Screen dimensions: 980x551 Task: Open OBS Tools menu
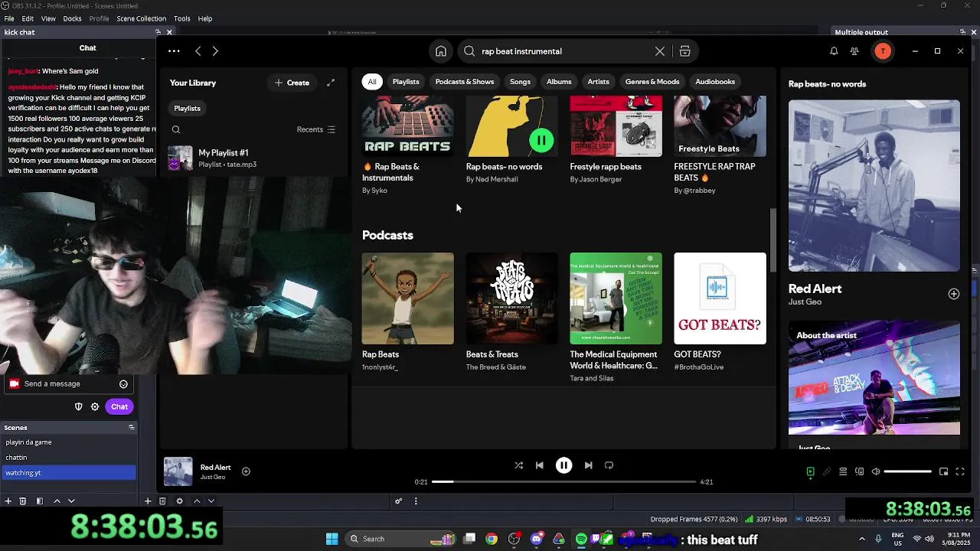pyautogui.click(x=181, y=18)
